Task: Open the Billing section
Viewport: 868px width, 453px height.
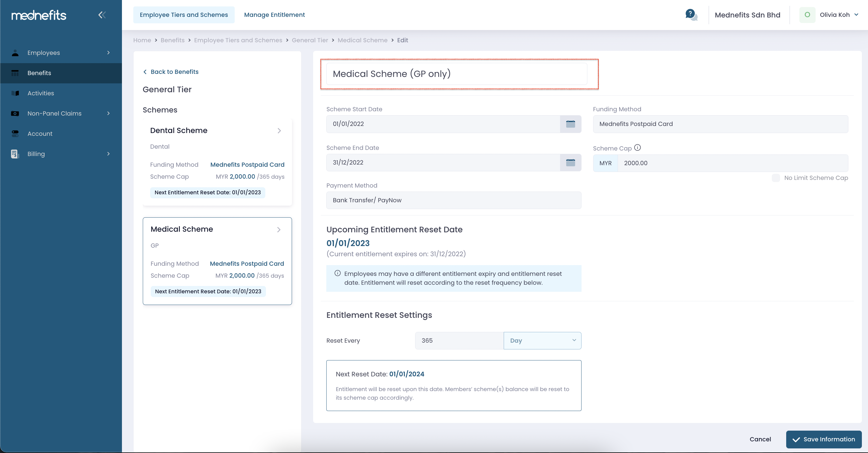Action: tap(36, 154)
